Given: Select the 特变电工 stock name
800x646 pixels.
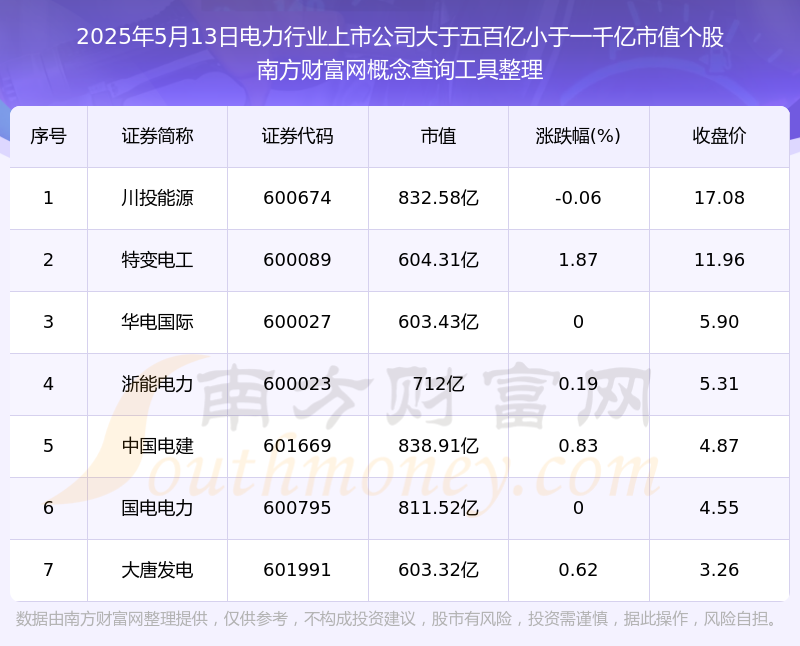Looking at the screenshot, I should (157, 260).
